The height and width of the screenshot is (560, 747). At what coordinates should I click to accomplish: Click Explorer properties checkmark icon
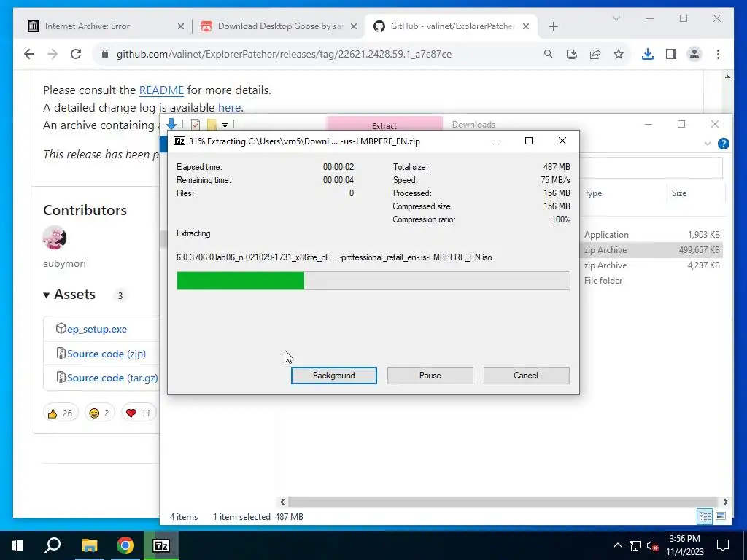[x=196, y=124]
